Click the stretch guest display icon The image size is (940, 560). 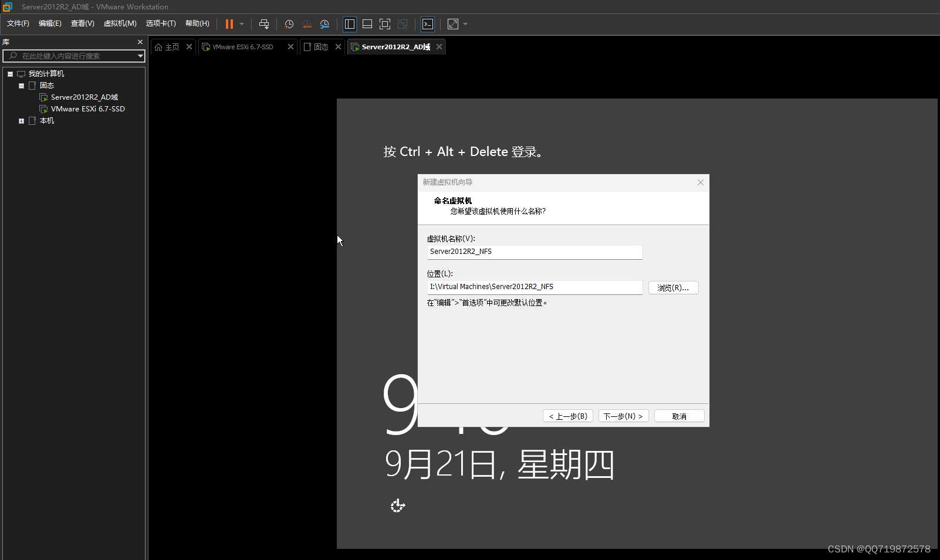453,24
